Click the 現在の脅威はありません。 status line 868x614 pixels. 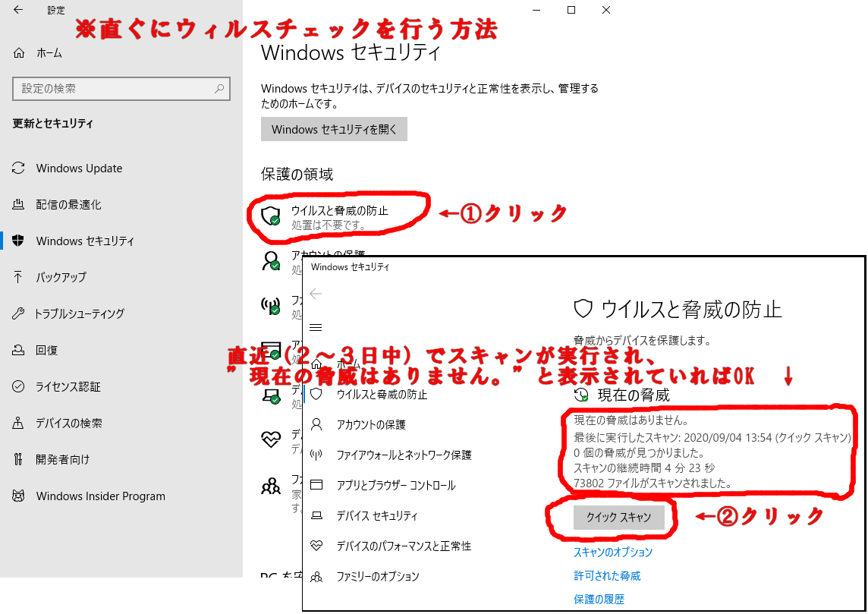click(631, 420)
